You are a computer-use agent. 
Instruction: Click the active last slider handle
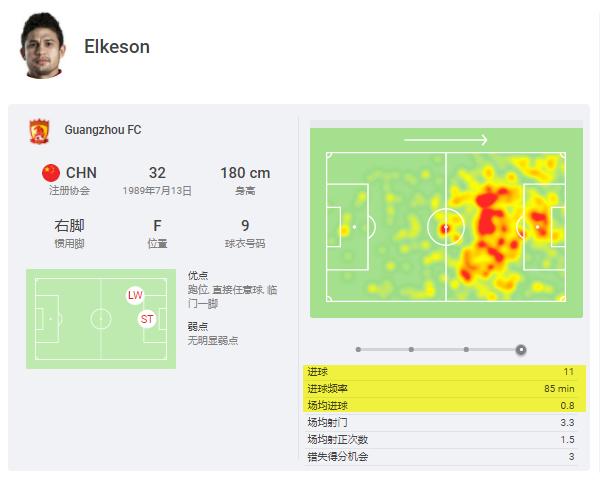(x=521, y=350)
